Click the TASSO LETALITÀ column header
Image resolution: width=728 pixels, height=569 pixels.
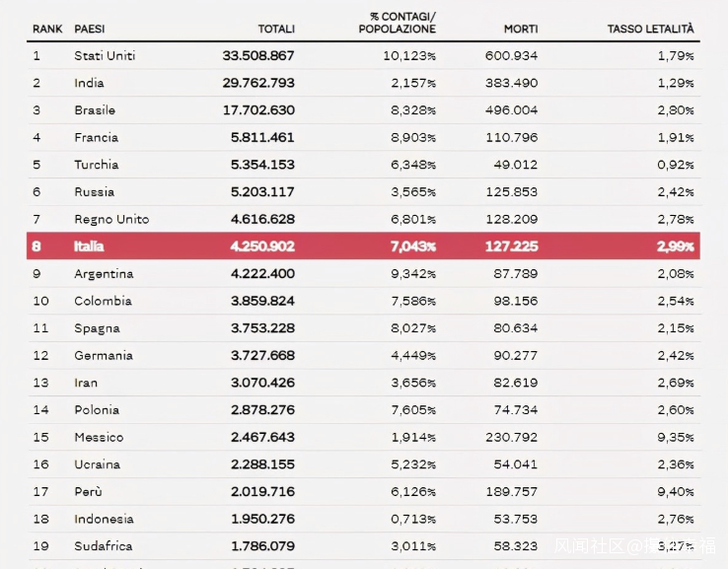coord(651,30)
